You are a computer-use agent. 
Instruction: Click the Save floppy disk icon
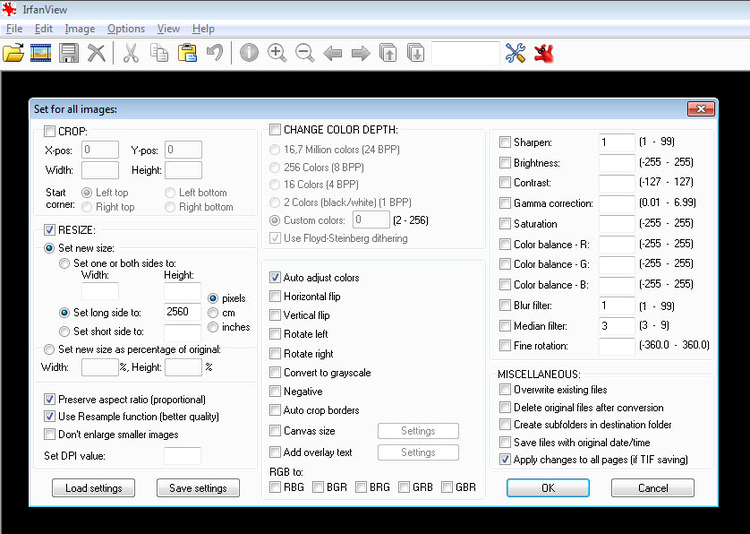[x=69, y=53]
